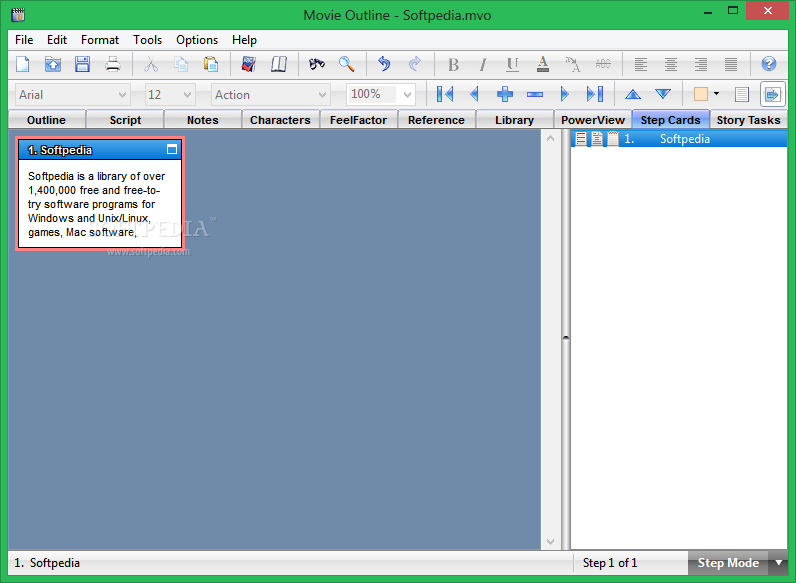Switch to the Script tab

click(125, 120)
